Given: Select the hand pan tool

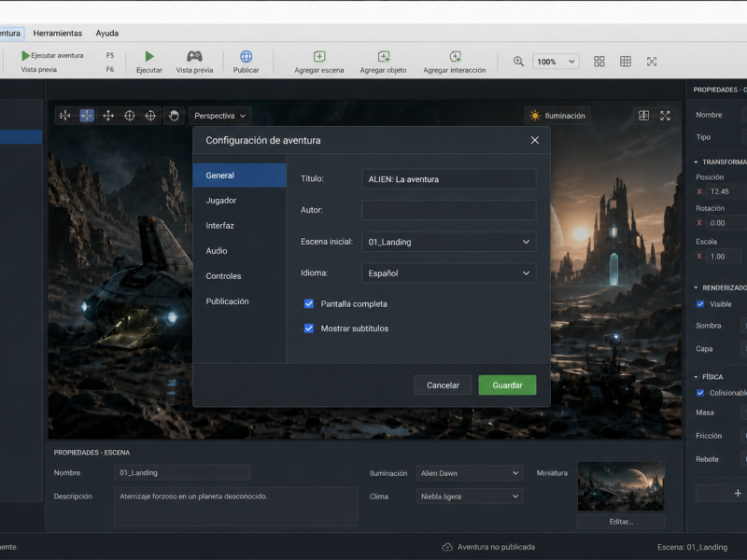Looking at the screenshot, I should pyautogui.click(x=174, y=116).
